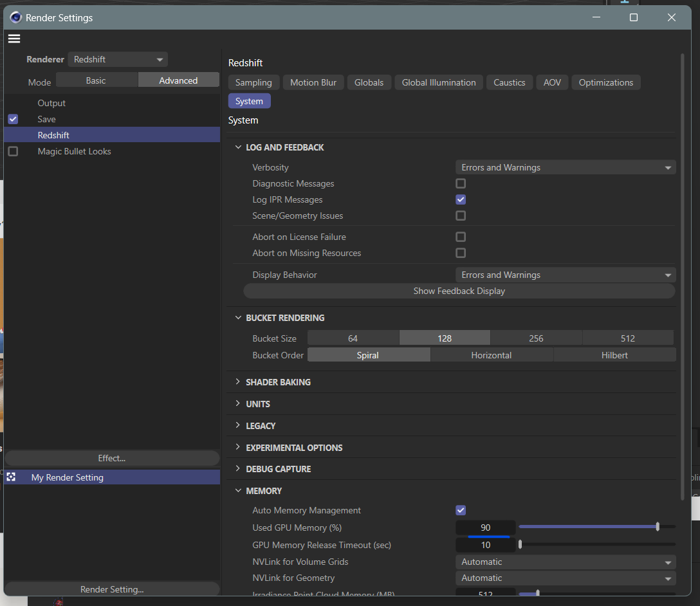Screen dimensions: 700x606
Task: Click Show Feedback Display button
Action: click(459, 291)
